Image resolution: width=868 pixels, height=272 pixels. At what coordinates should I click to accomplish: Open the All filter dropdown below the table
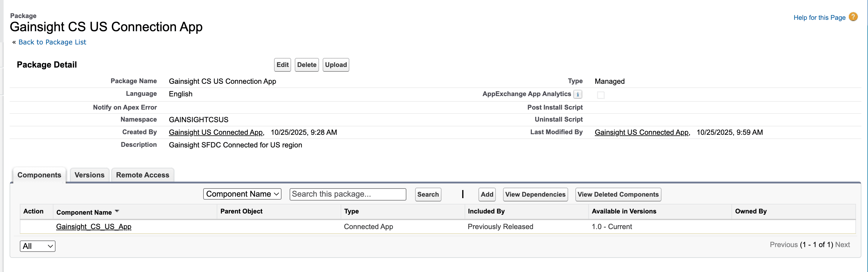point(38,246)
